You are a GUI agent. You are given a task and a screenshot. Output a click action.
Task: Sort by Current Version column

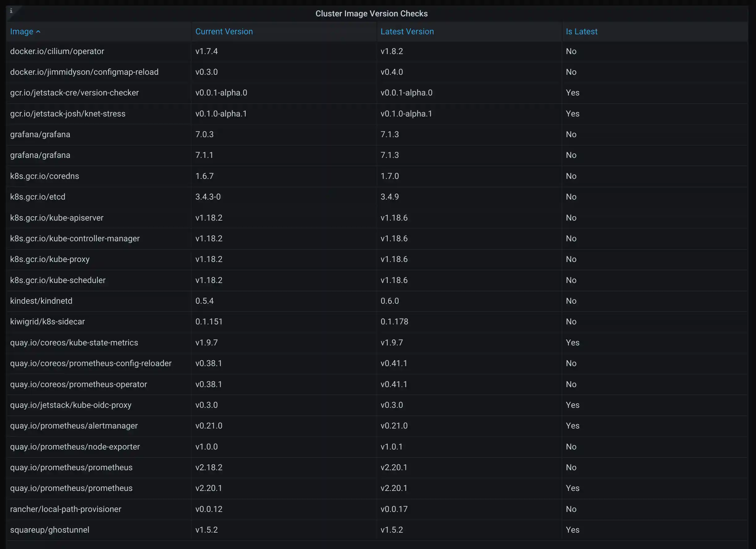[224, 32]
